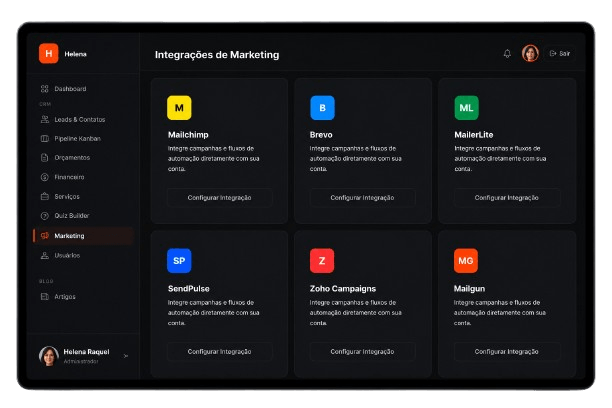Screen dimensions: 612x408
Task: Click the Sair logout button
Action: point(560,53)
